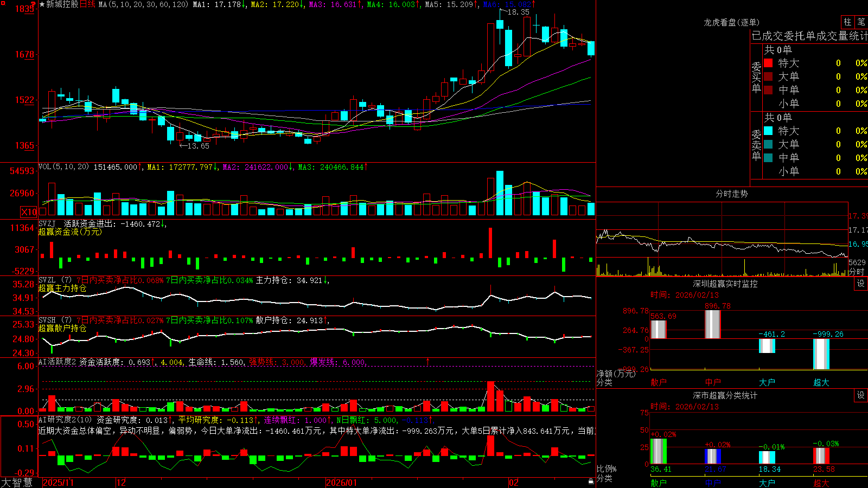Click the 爆发线: 6.000 label

point(337,362)
